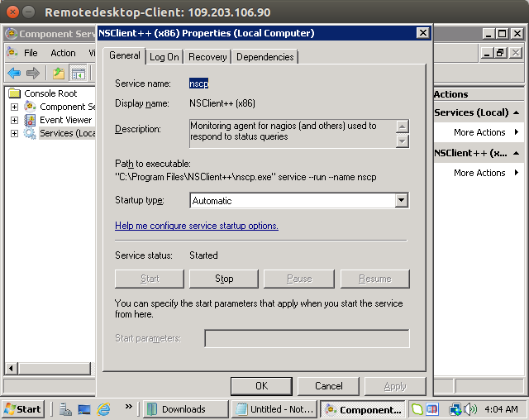Screen dimensions: 529x420
Task: Click the Stop service button
Action: pos(224,279)
